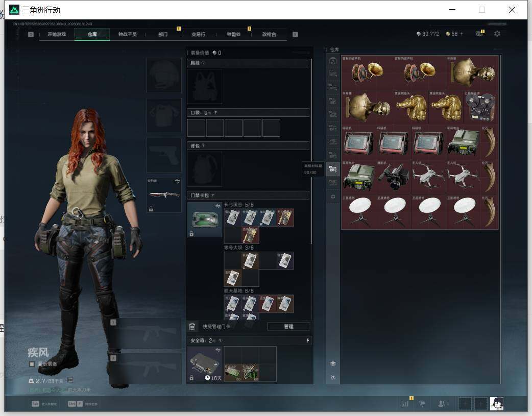
Task: Toggle the 显示装备 checkbox
Action: [x=32, y=364]
